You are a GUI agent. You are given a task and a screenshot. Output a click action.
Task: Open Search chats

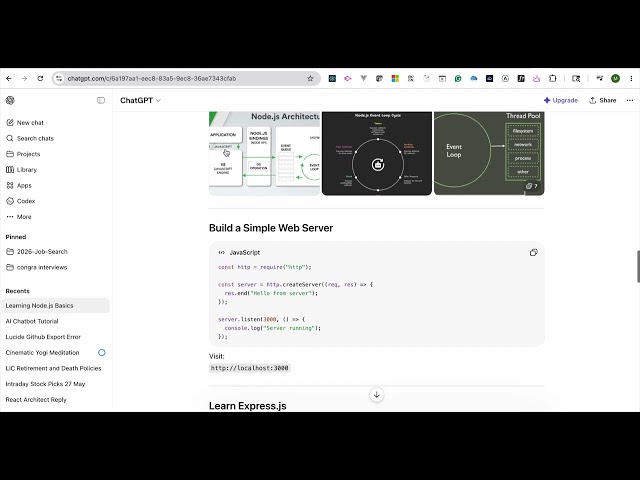[x=30, y=138]
